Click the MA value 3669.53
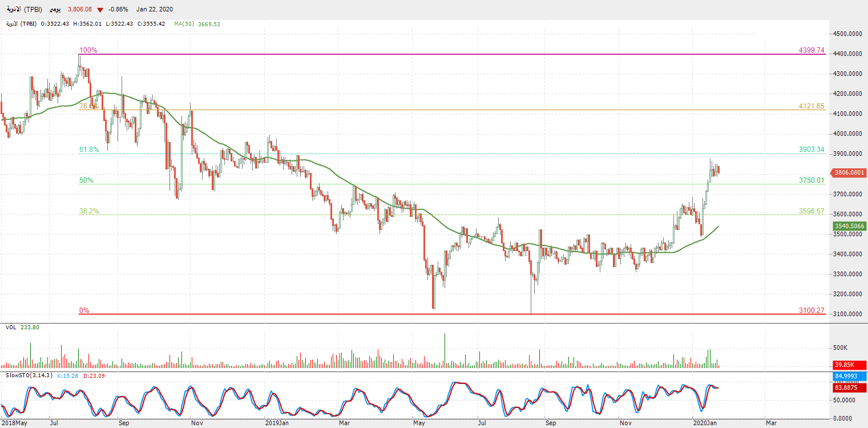 click(209, 24)
